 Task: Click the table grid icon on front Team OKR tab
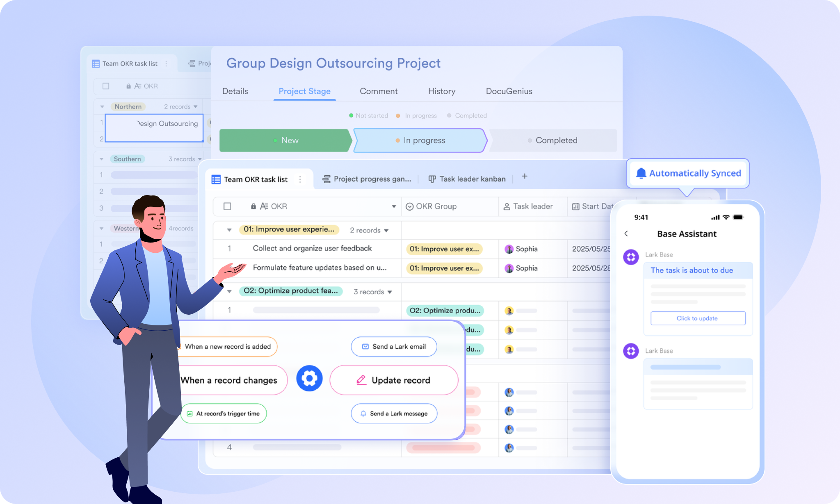click(216, 179)
